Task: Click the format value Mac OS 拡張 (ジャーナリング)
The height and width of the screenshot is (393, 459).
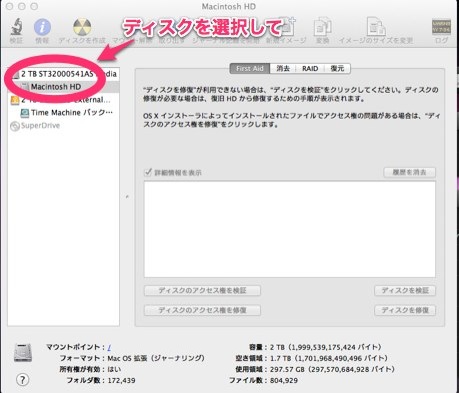Action: click(156, 358)
